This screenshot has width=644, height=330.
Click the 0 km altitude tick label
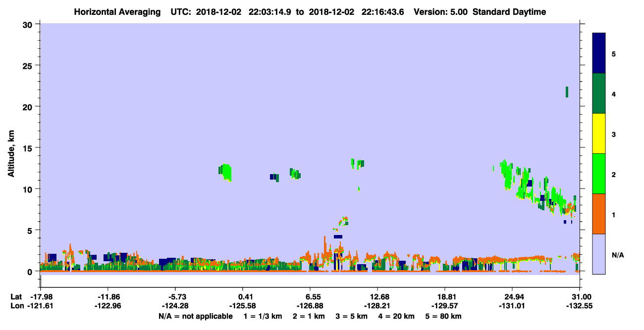(31, 271)
